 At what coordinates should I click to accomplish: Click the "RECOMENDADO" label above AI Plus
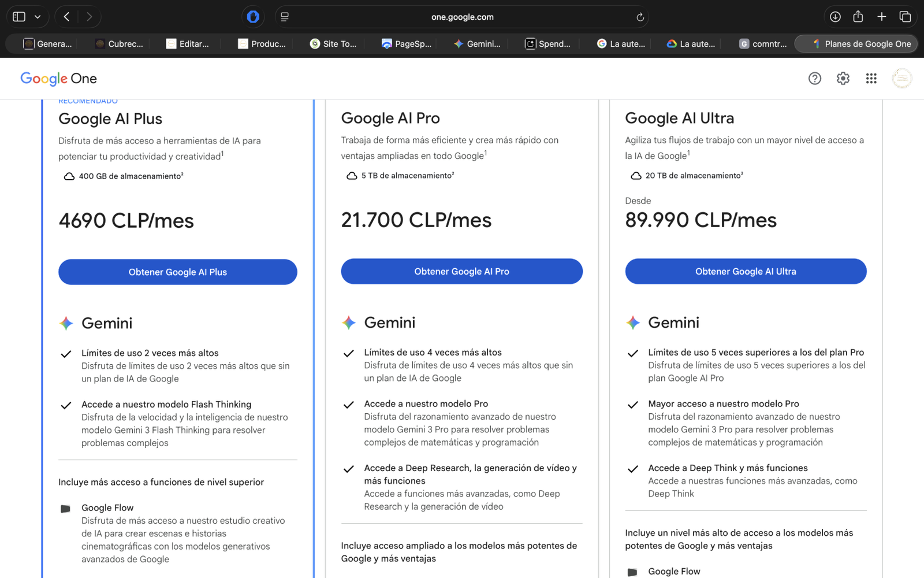click(88, 101)
